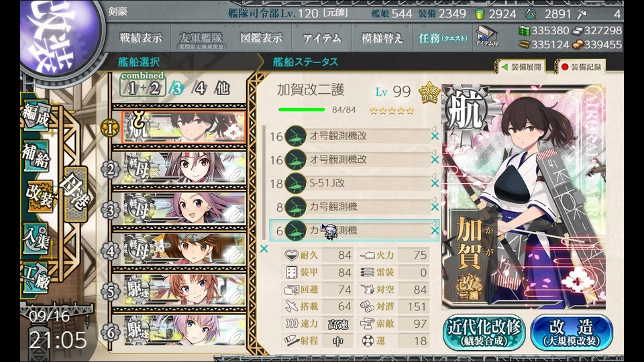
Task: Open the 入渠 docking sidebar icon
Action: pos(36,237)
